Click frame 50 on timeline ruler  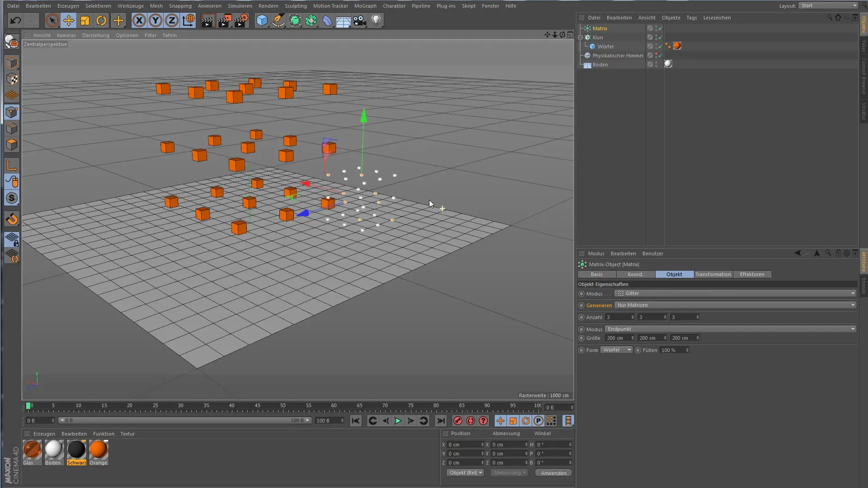click(x=283, y=407)
